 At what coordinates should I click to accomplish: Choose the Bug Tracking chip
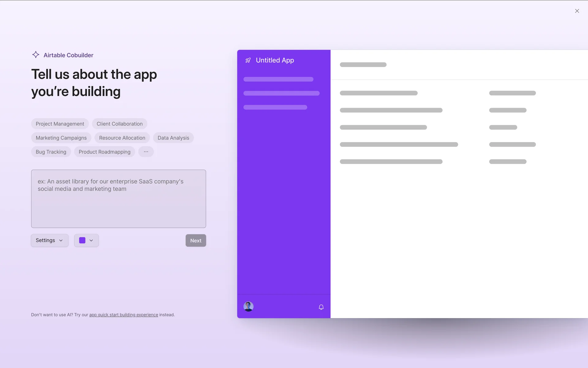pyautogui.click(x=51, y=152)
